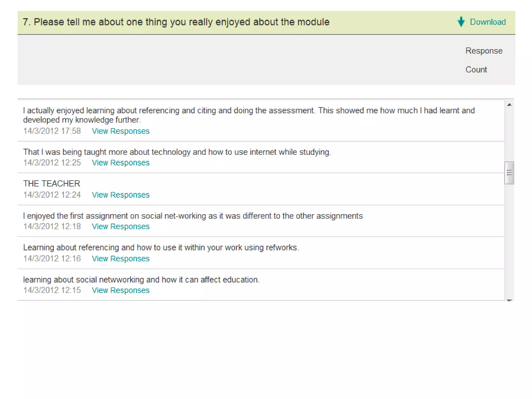Screen dimensions: 532x399
Task: Click the Download link text
Action: tap(488, 22)
